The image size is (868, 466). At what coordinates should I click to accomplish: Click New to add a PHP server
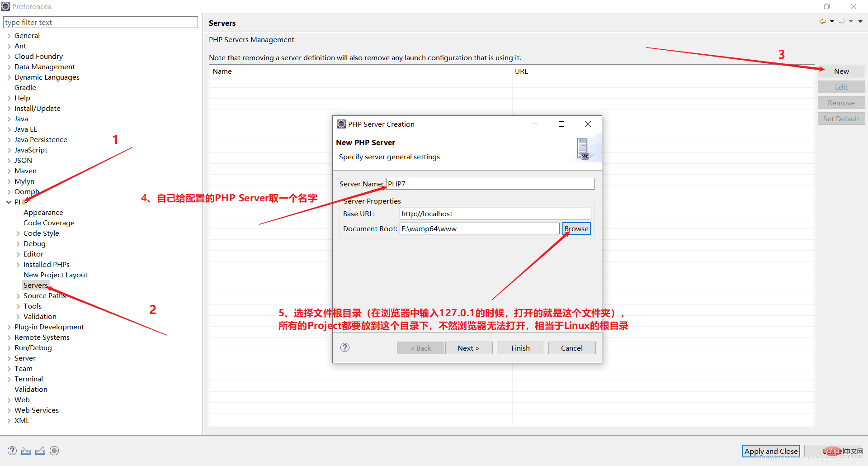click(x=841, y=71)
